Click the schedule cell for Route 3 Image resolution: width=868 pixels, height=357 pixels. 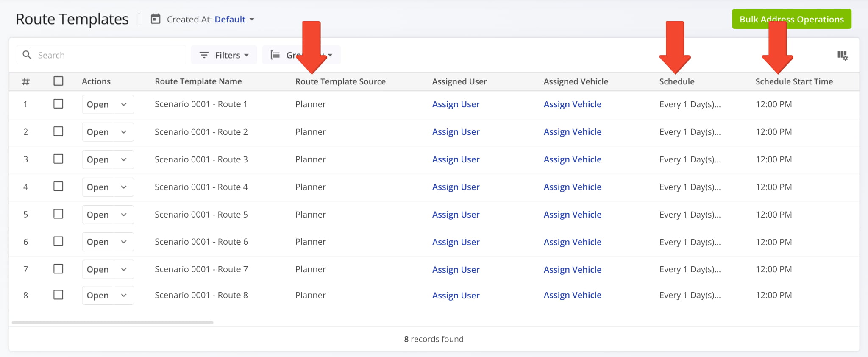(x=690, y=159)
